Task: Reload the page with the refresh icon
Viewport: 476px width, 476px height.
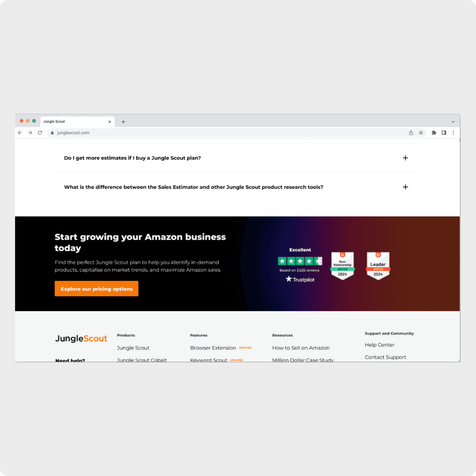Action: (40, 133)
